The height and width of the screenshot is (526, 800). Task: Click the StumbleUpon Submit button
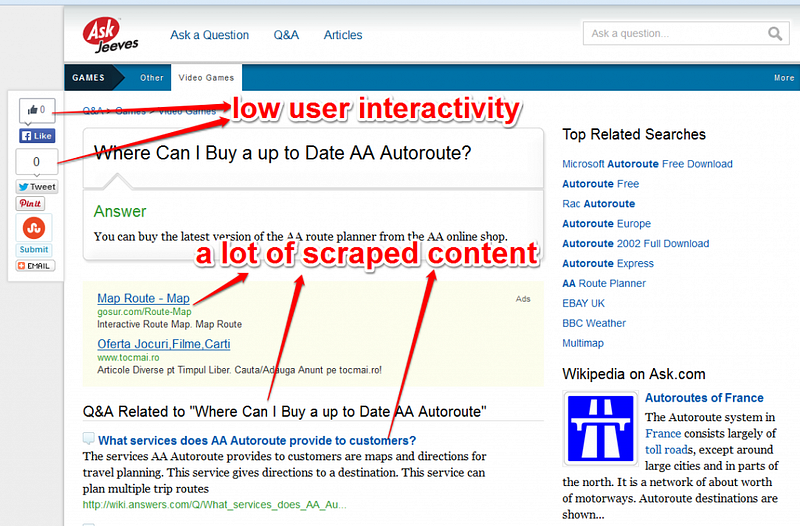coord(34,249)
